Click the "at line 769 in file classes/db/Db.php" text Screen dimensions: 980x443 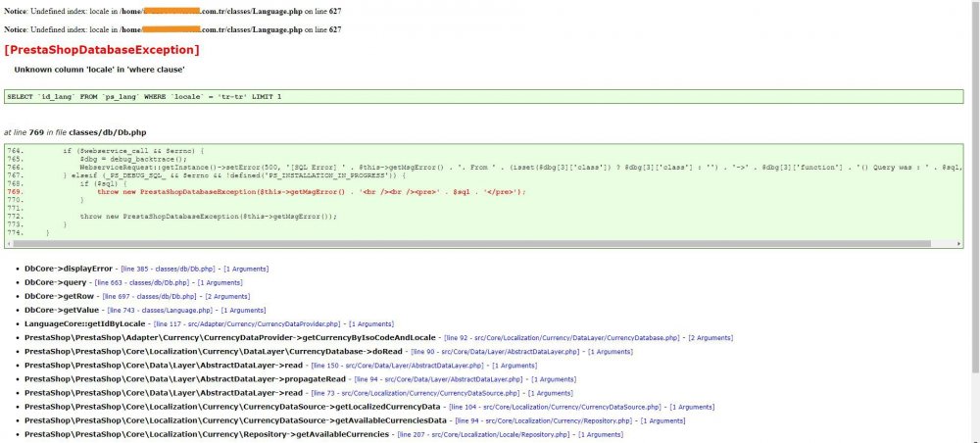coord(75,132)
